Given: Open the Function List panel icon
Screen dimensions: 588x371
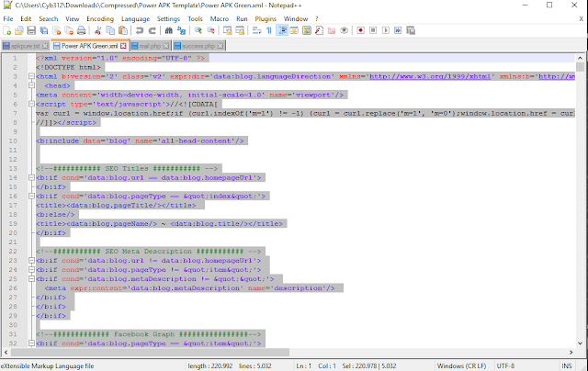Looking at the screenshot, I should [319, 30].
